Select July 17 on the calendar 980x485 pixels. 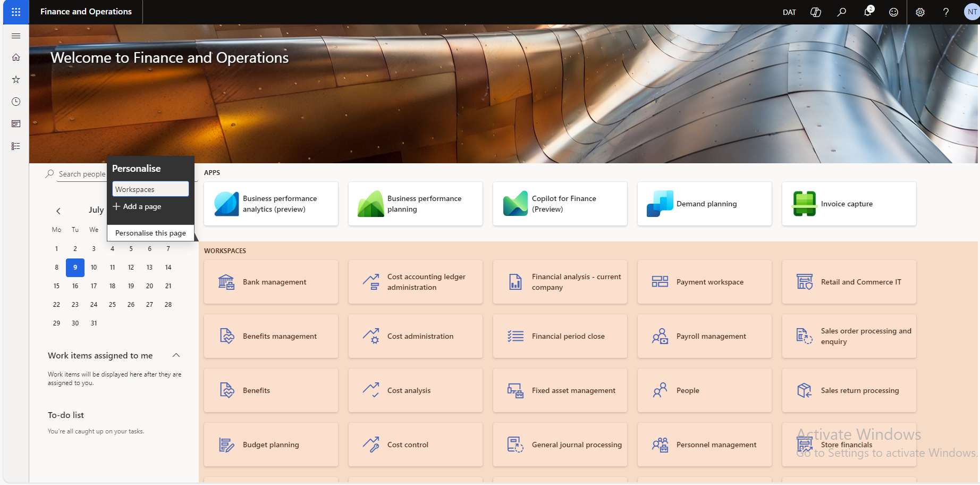click(94, 286)
